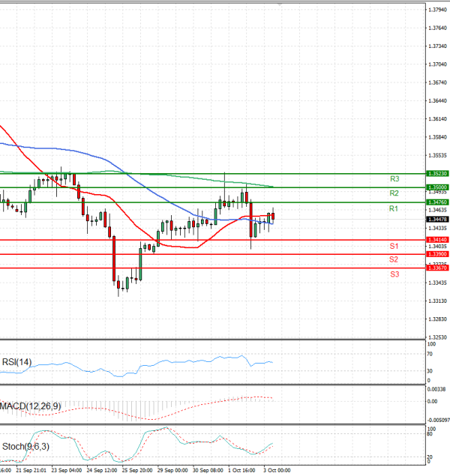450x476 pixels.
Task: Select the S1 support label
Action: click(x=393, y=246)
